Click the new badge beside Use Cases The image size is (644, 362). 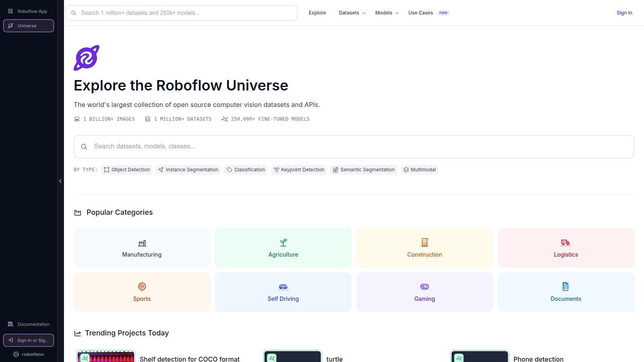click(x=443, y=13)
